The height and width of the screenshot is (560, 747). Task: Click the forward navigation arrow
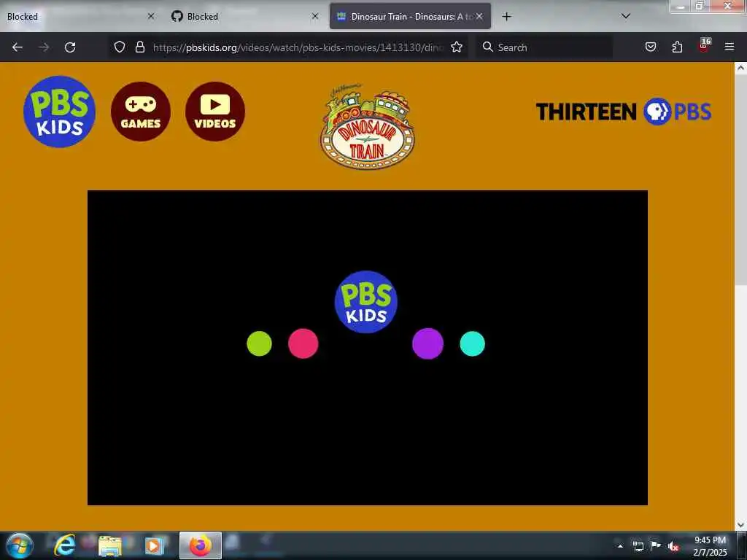tap(44, 47)
